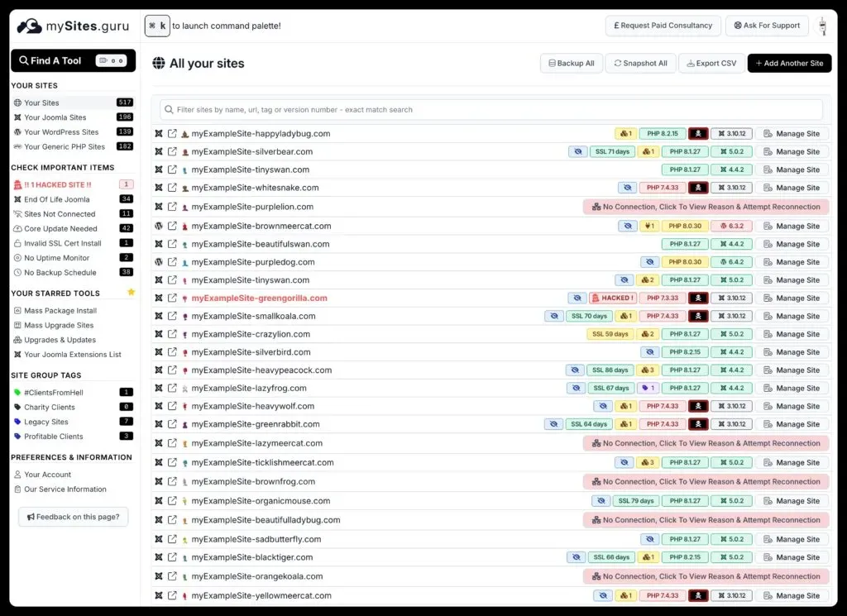Toggle the eye icon on organicmouse row

tap(601, 500)
